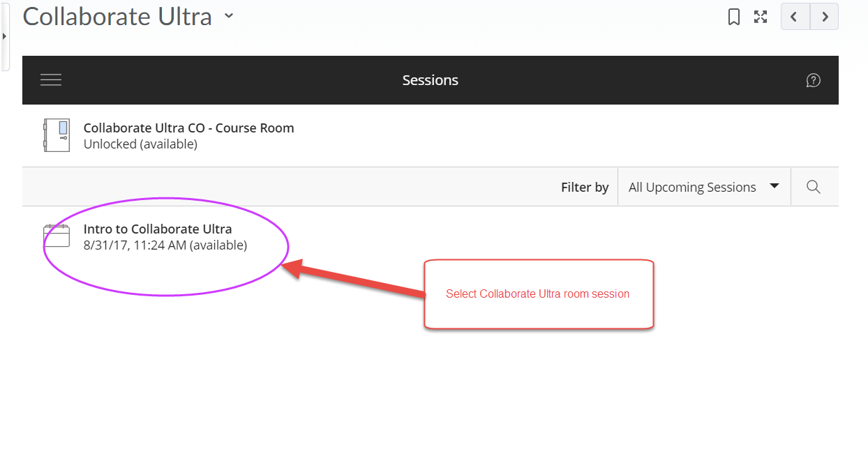
Task: Expand the Collaborate Ultra page title chevron
Action: [228, 16]
